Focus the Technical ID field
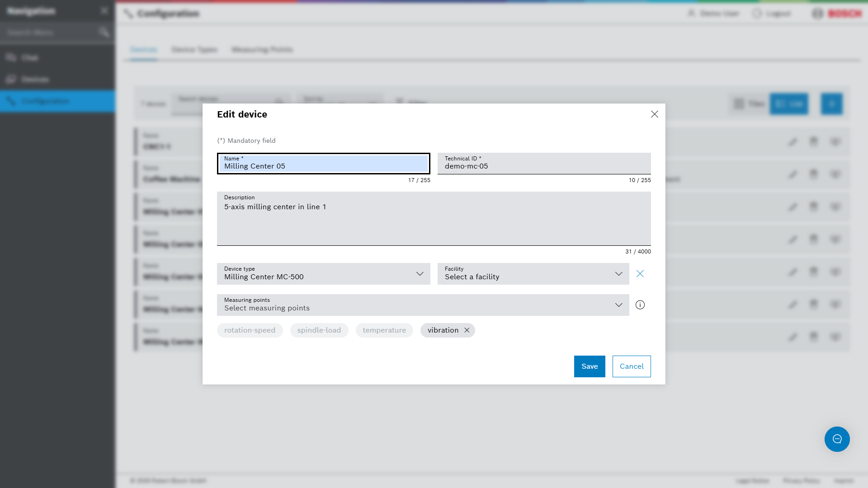 (544, 164)
